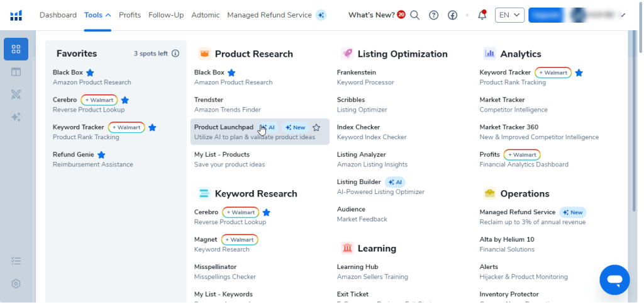Open the checklist icon in sidebar
This screenshot has width=644, height=303.
click(x=16, y=261)
